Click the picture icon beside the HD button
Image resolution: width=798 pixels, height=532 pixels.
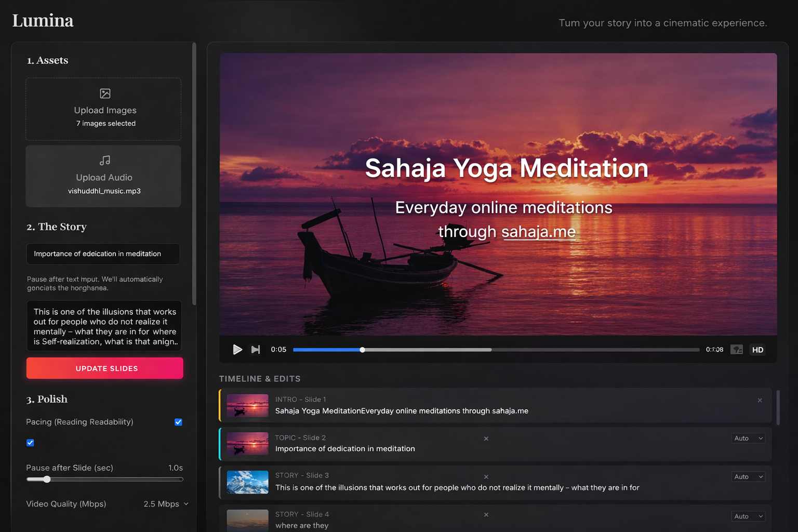point(737,350)
